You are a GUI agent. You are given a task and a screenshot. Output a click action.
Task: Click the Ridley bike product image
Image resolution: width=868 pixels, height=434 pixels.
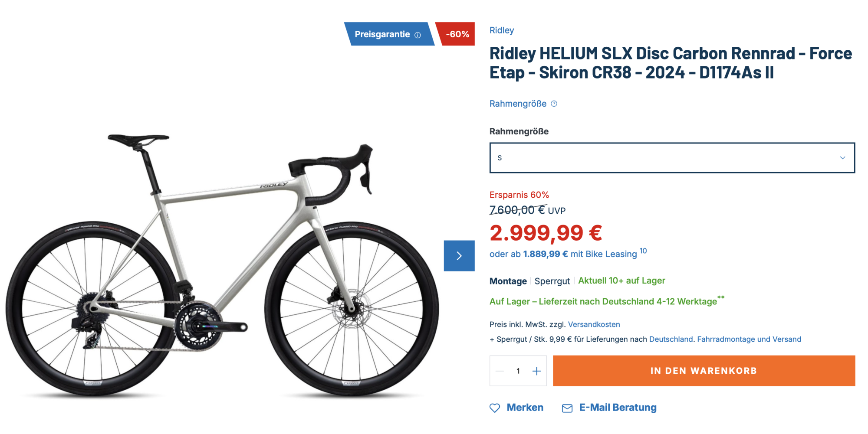pyautogui.click(x=221, y=264)
